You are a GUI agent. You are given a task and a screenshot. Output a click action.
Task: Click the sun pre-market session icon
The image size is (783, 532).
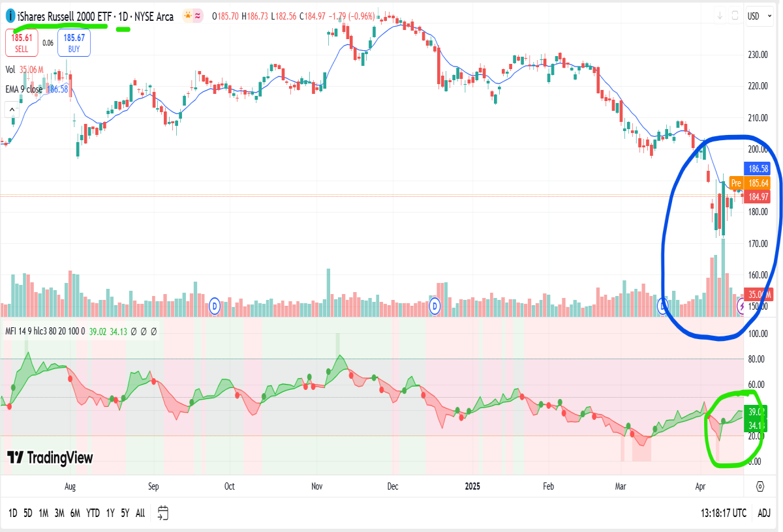coord(188,16)
